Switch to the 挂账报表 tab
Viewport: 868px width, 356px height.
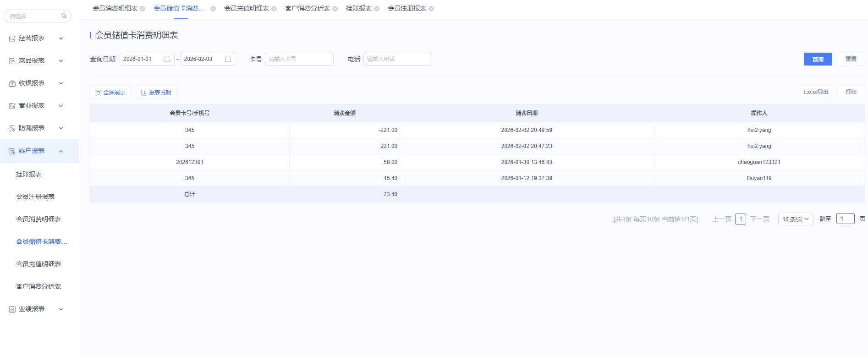click(x=359, y=8)
